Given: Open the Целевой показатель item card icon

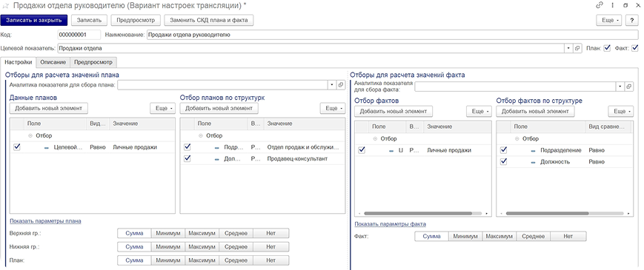Looking at the screenshot, I should coord(578,48).
